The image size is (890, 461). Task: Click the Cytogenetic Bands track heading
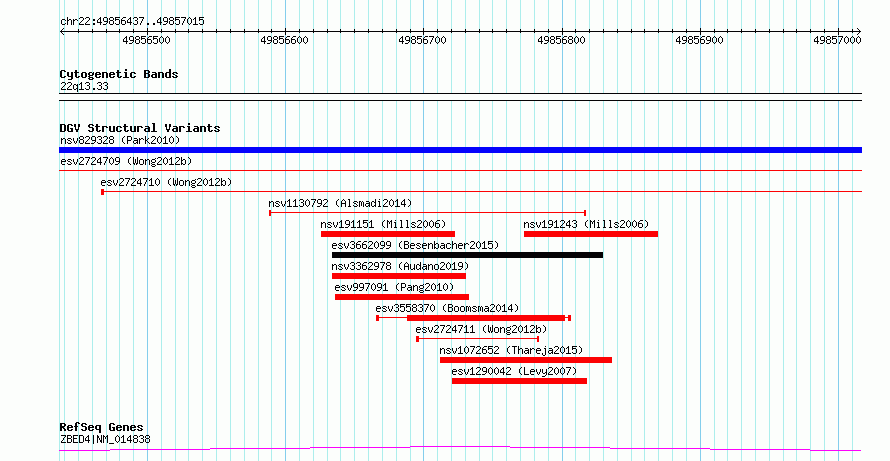[x=119, y=74]
